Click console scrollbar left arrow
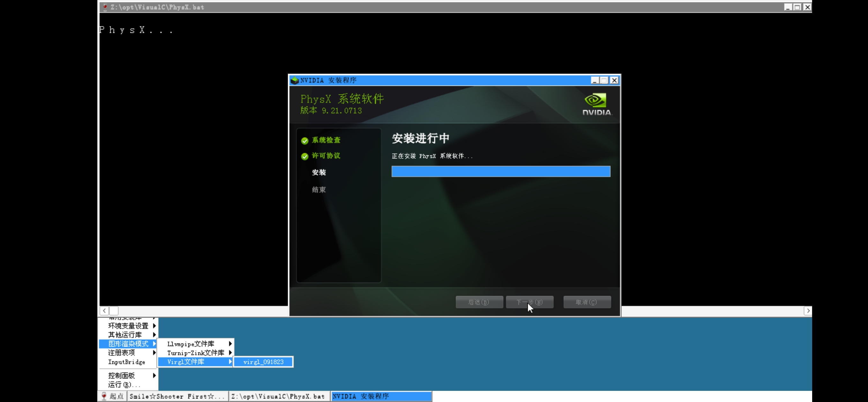868x402 pixels. (x=104, y=311)
